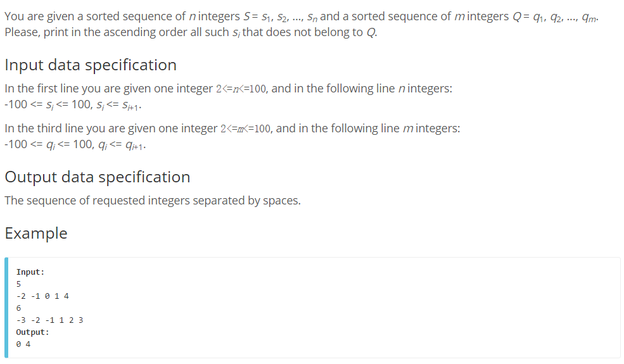Click the example line "-3 -2 -1 1 2 3"

pyautogui.click(x=49, y=320)
